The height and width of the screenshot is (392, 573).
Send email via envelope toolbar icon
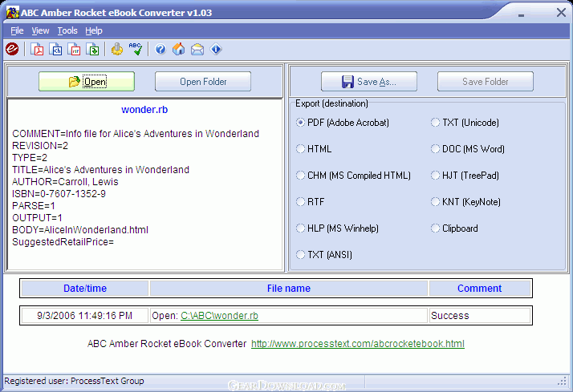tap(197, 49)
